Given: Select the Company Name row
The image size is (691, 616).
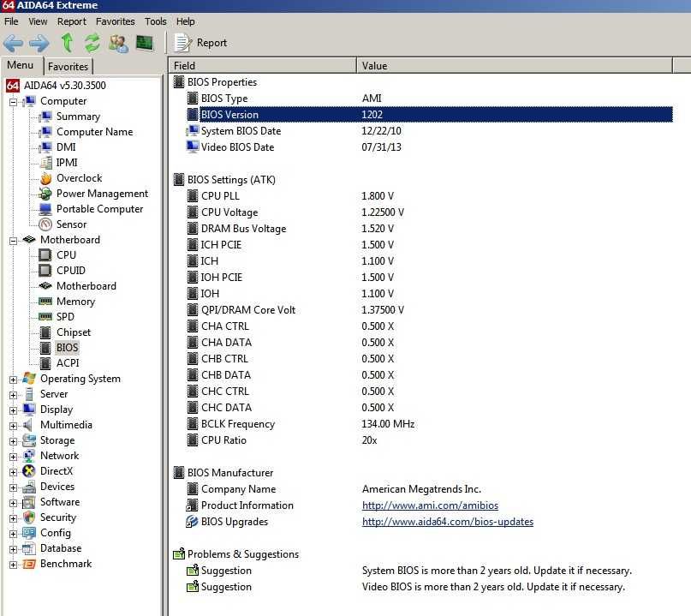Looking at the screenshot, I should click(x=429, y=489).
